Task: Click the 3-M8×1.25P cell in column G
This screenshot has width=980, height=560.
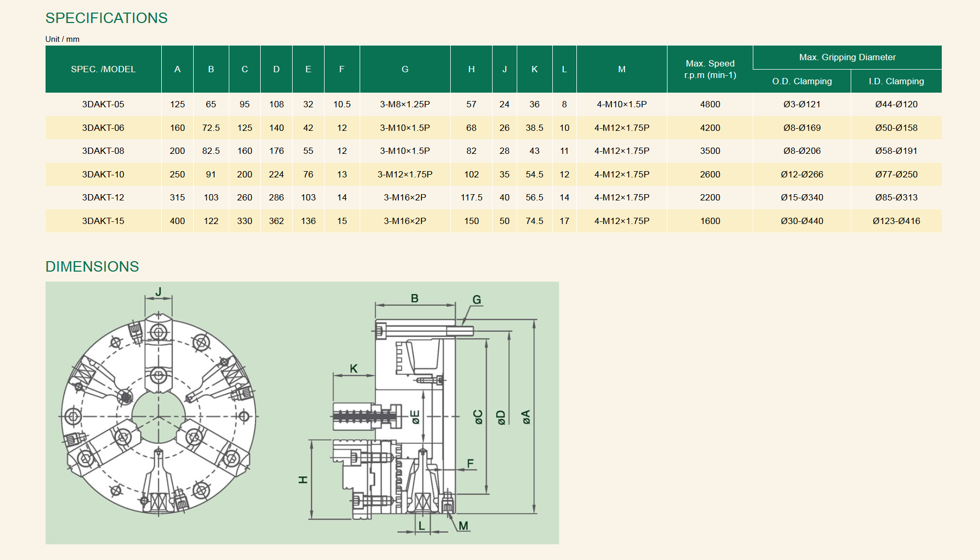Action: tap(405, 104)
